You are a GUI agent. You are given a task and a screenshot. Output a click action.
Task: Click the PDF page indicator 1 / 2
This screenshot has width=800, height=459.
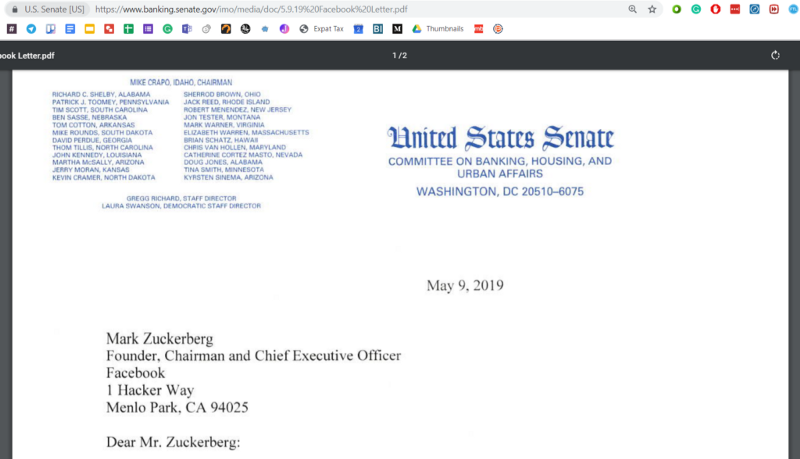399,55
